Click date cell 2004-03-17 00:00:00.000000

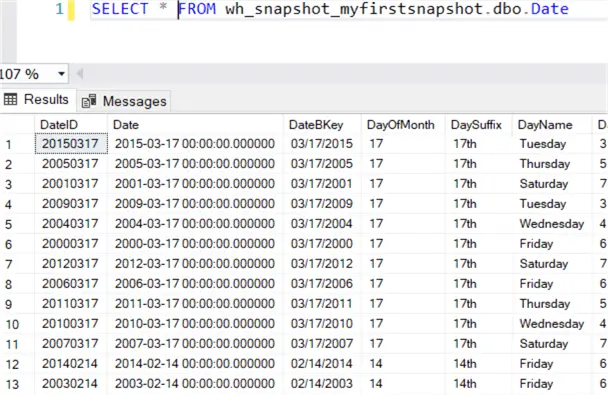[x=196, y=224]
